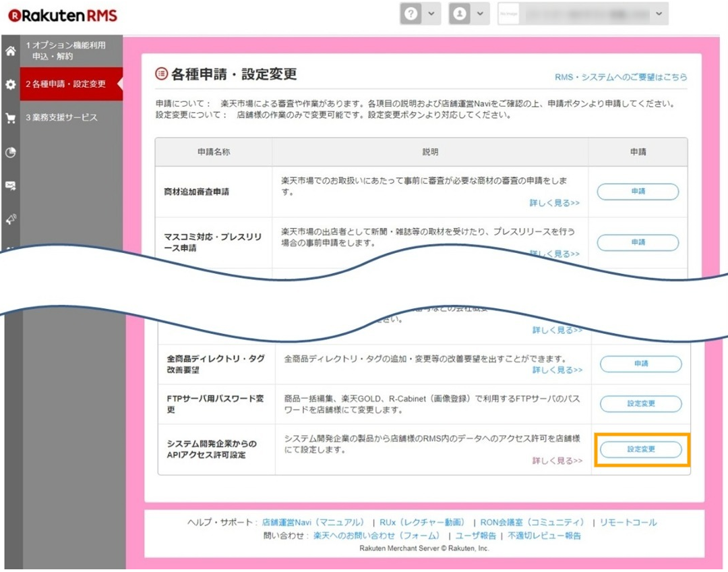Click 申請 button for 商材追加審査申請
The width and height of the screenshot is (728, 572).
point(638,192)
